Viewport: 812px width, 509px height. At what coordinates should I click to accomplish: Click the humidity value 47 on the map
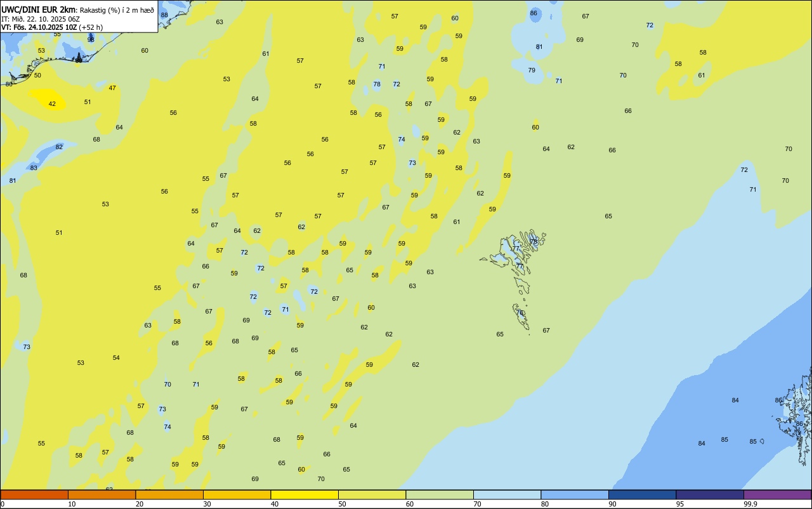pyautogui.click(x=112, y=88)
